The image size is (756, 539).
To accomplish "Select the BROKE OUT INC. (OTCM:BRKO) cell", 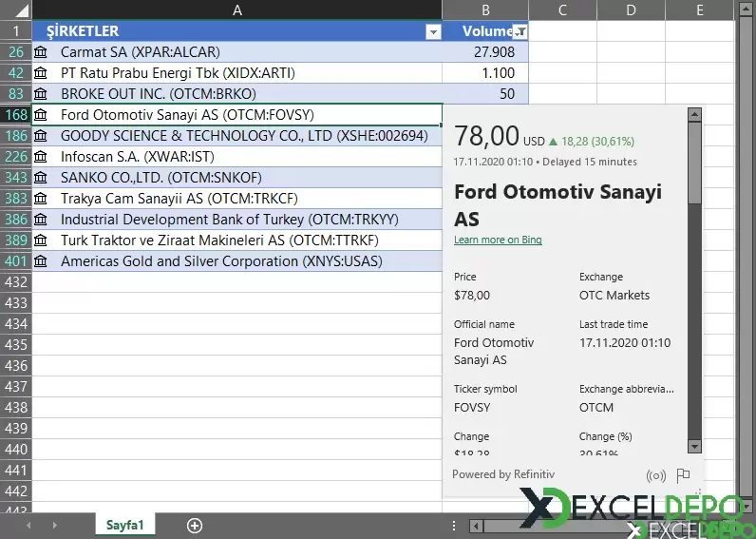I will (x=236, y=93).
